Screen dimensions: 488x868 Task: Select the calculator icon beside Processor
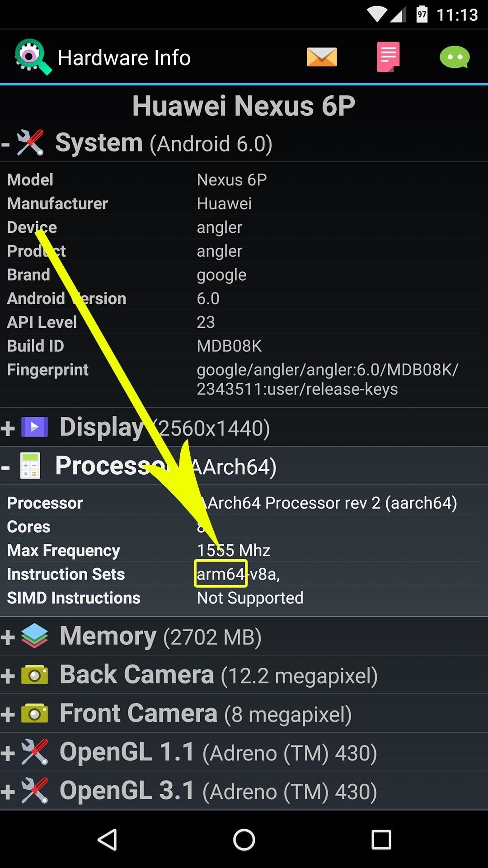30,466
